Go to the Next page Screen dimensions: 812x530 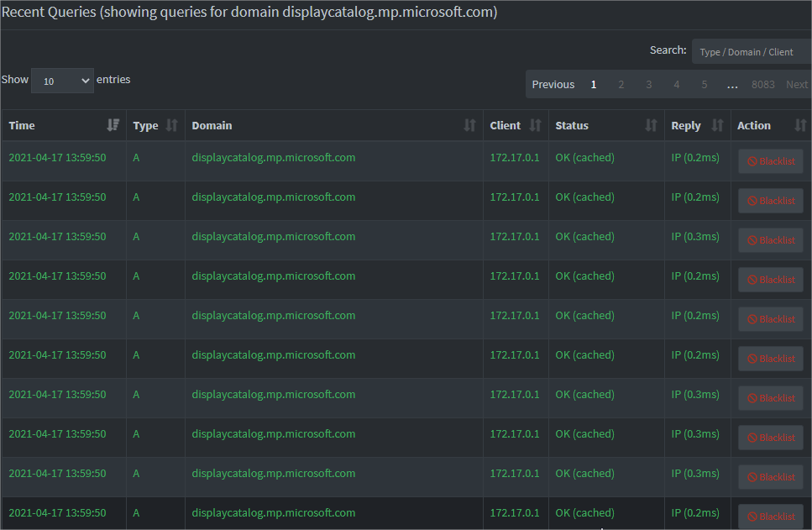pyautogui.click(x=796, y=85)
